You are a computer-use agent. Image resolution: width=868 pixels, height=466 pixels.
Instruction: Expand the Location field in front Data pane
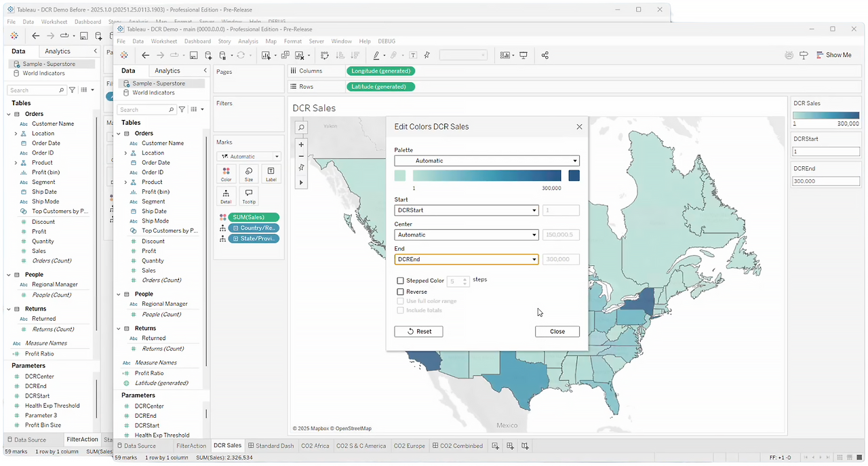point(125,153)
